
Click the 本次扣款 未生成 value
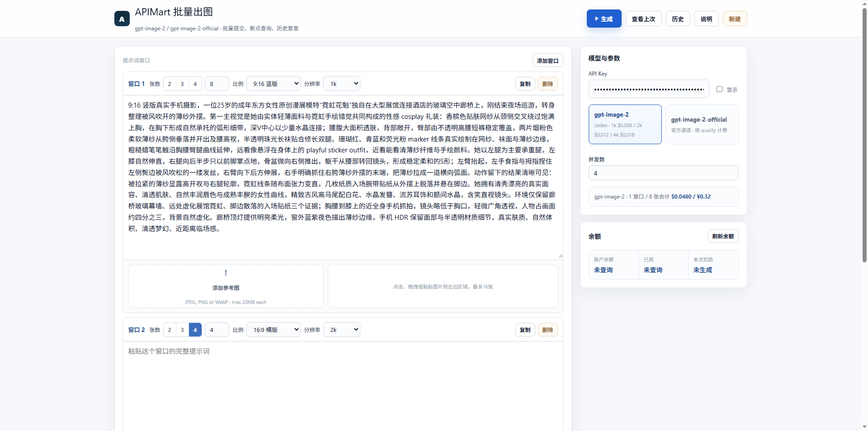(703, 270)
